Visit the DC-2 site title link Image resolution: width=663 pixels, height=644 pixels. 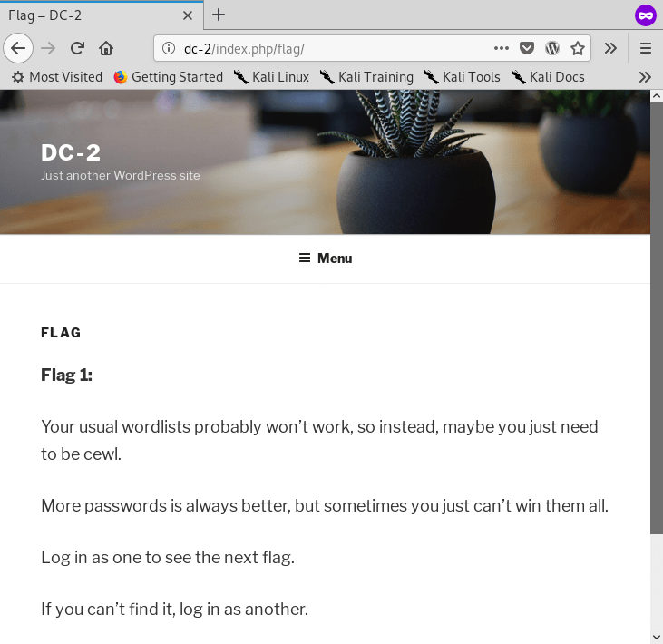[x=71, y=152]
